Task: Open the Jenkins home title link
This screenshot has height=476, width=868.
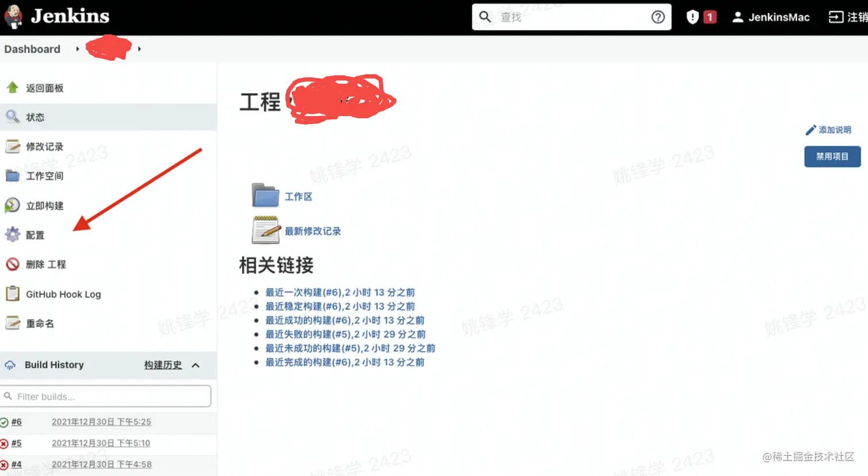Action: click(70, 17)
